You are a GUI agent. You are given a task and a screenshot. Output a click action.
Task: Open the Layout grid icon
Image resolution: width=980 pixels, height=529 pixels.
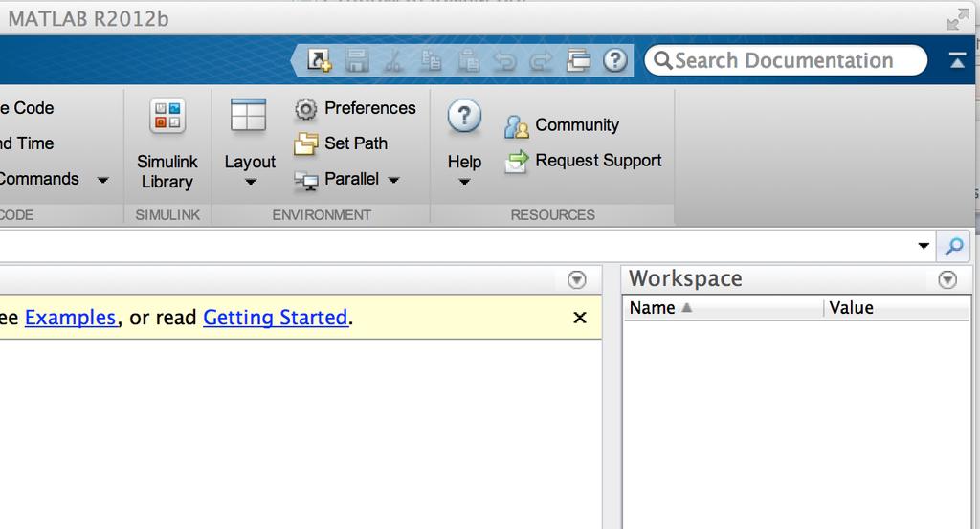pyautogui.click(x=248, y=115)
